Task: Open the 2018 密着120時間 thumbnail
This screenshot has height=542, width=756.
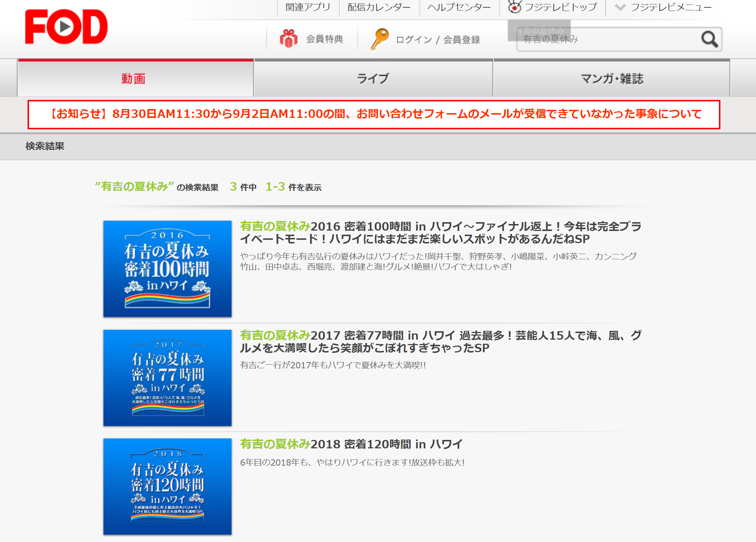Action: coord(167,486)
